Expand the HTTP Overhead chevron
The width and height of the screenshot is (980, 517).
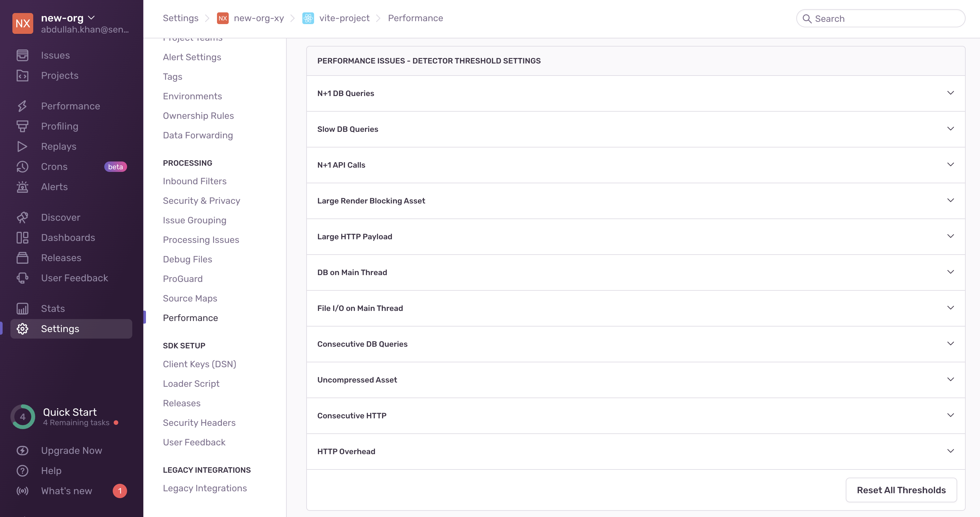(950, 451)
